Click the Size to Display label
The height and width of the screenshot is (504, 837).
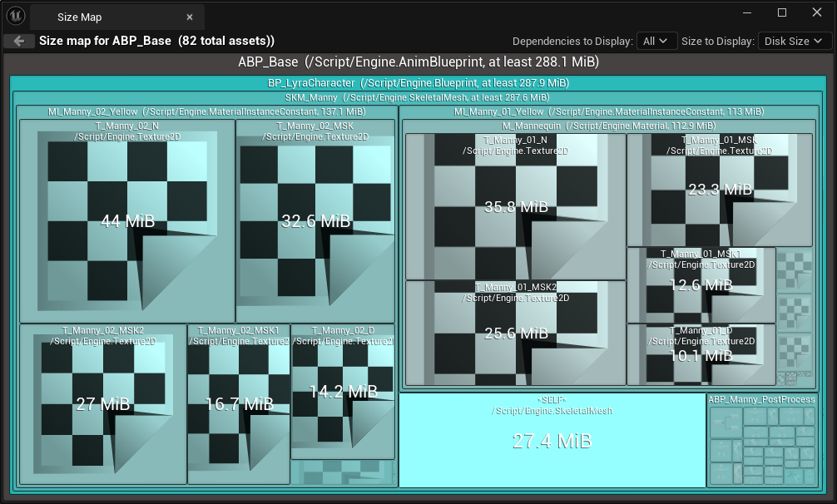click(x=717, y=41)
